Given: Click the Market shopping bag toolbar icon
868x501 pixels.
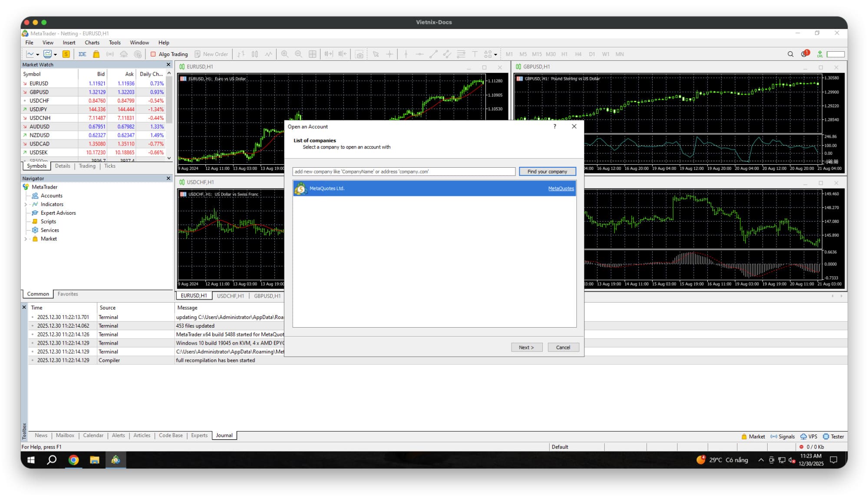Looking at the screenshot, I should pyautogui.click(x=96, y=54).
